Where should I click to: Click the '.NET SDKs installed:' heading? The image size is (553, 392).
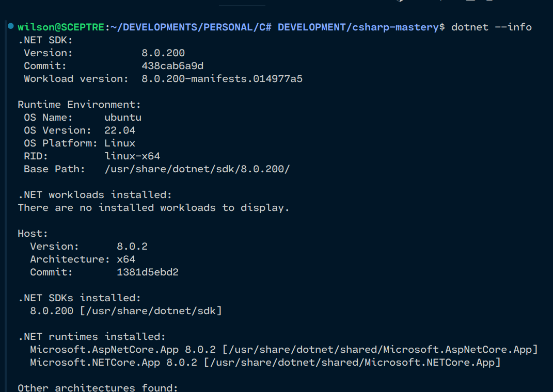(x=80, y=298)
